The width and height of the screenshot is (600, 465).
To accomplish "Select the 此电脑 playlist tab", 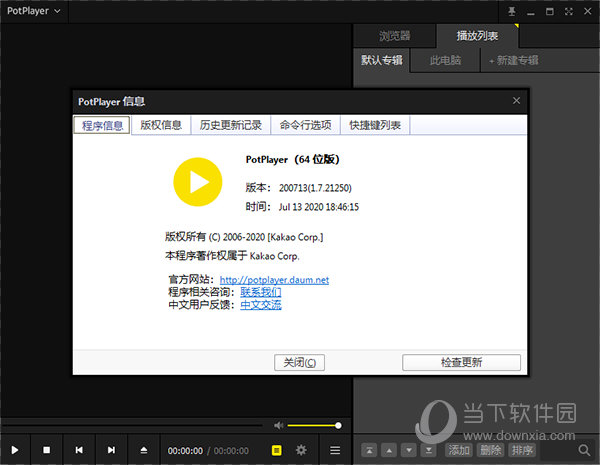I will click(x=445, y=60).
